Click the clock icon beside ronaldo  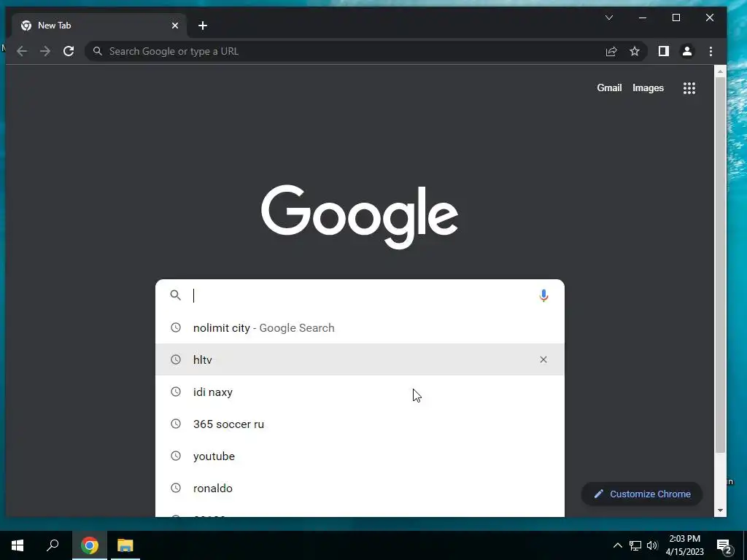[x=176, y=488]
